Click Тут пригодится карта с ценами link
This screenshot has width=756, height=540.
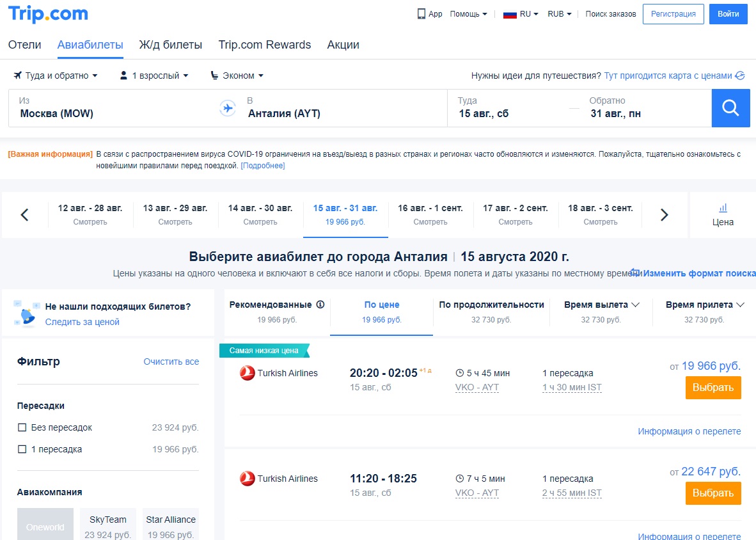tap(668, 75)
